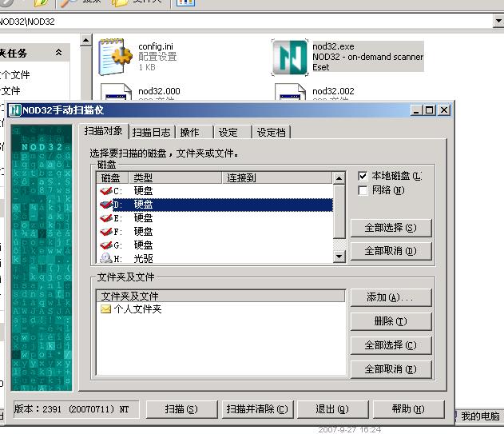The width and height of the screenshot is (504, 434).
Task: Enable the 网络 (N) checkbox
Action: click(363, 190)
